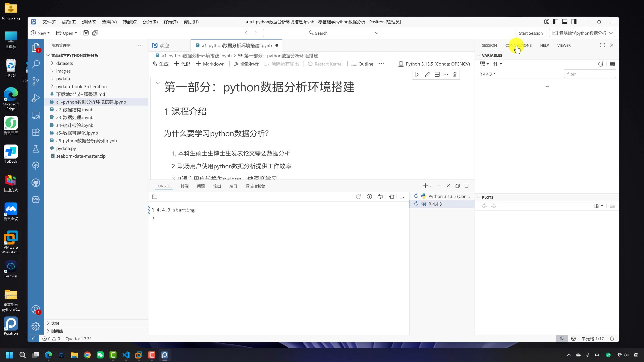
Task: Collapse the 第一部分 heading cell
Action: [158, 83]
